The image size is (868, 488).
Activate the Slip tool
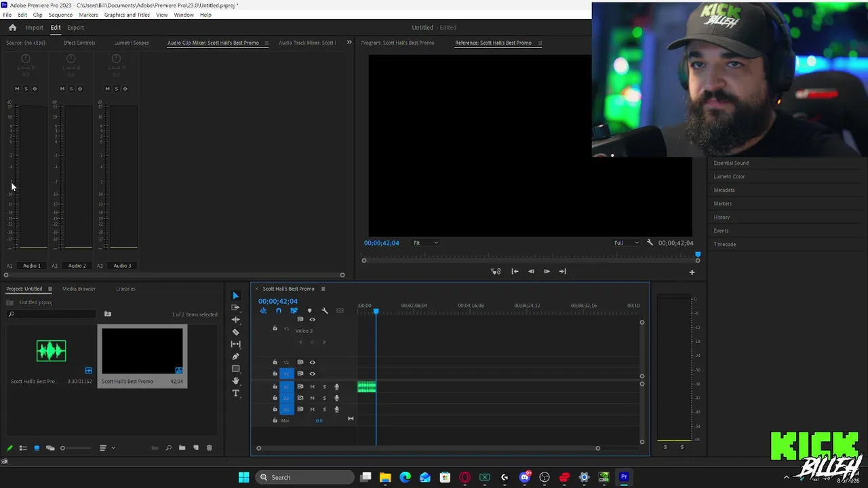click(x=235, y=344)
